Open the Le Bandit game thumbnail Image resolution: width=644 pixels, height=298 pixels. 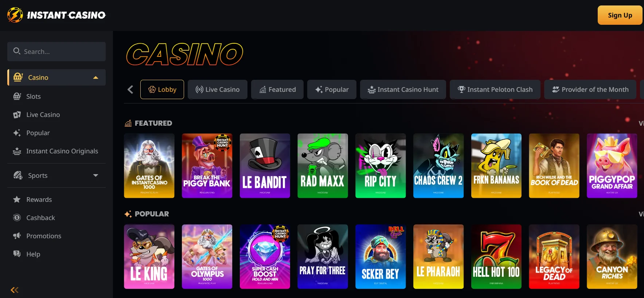click(265, 166)
